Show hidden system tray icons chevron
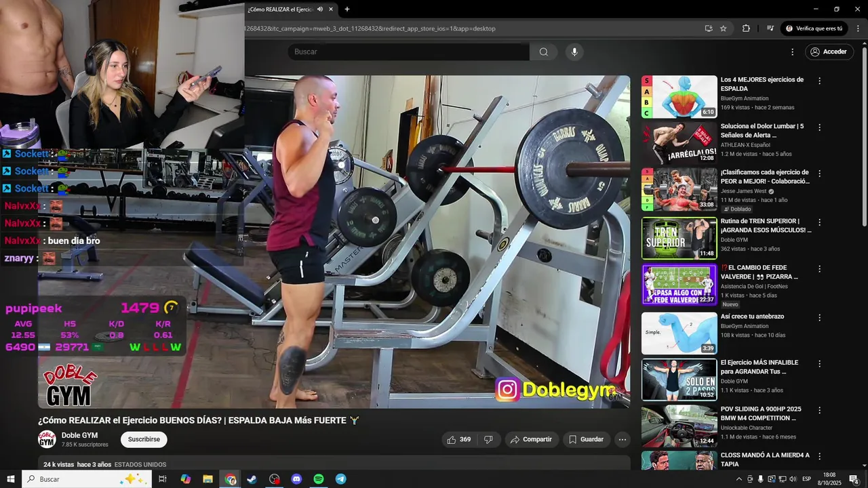Screen dimensions: 868x488 (739, 479)
